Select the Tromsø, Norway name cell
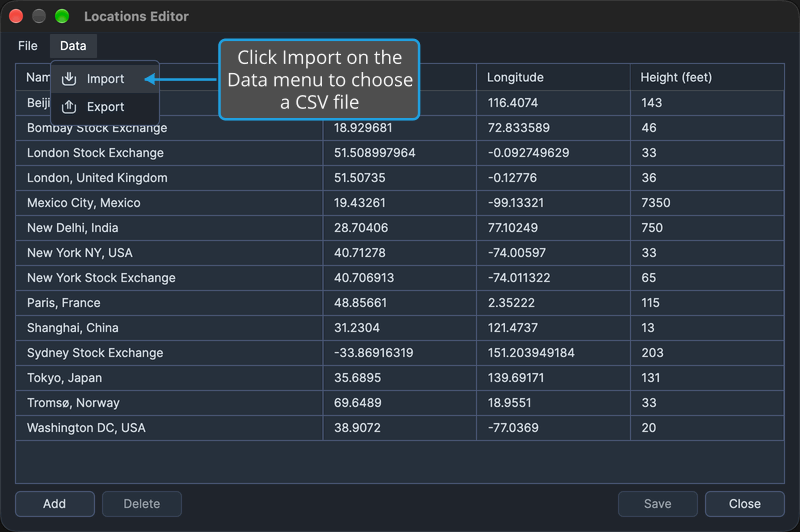This screenshot has height=532, width=800. click(169, 403)
